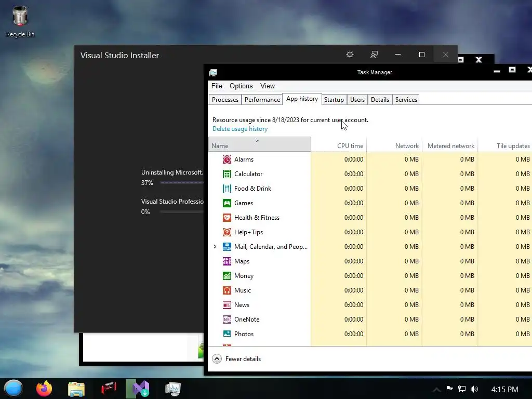This screenshot has height=399, width=532.
Task: Switch to the Processes tab
Action: point(225,100)
